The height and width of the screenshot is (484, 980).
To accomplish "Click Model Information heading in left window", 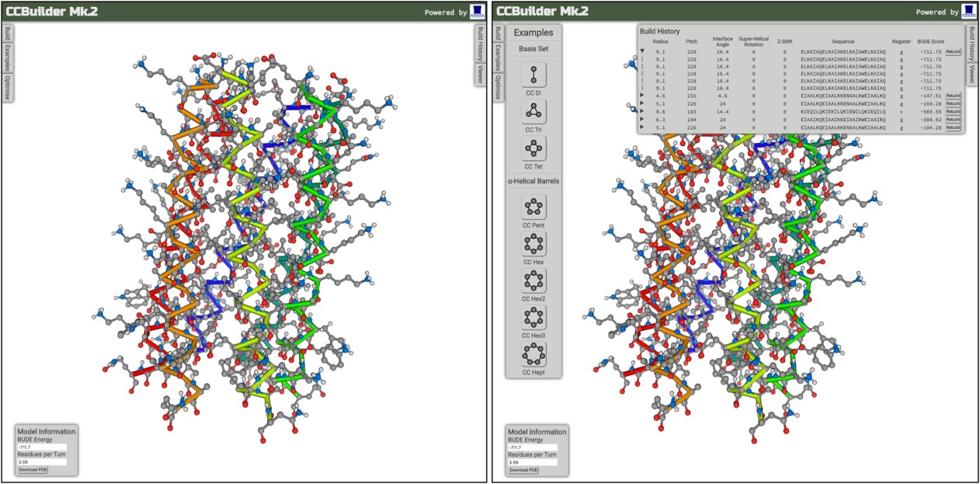I will 47,431.
